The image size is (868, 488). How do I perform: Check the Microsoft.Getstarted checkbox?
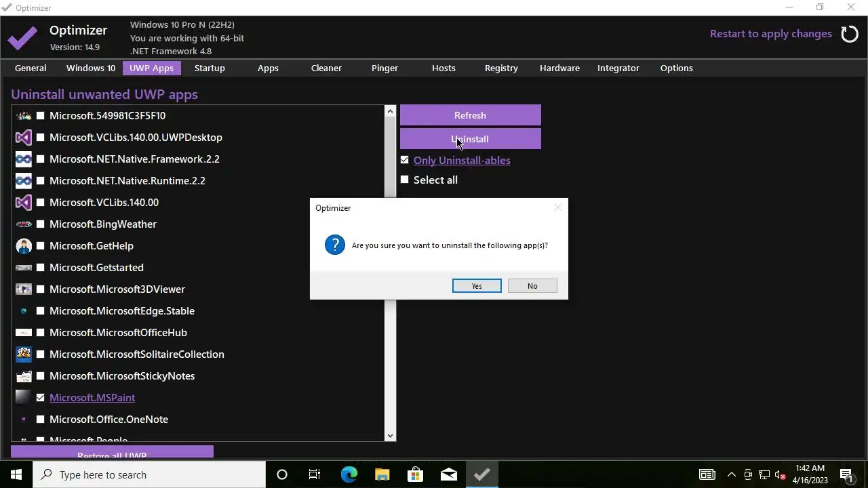tap(41, 268)
